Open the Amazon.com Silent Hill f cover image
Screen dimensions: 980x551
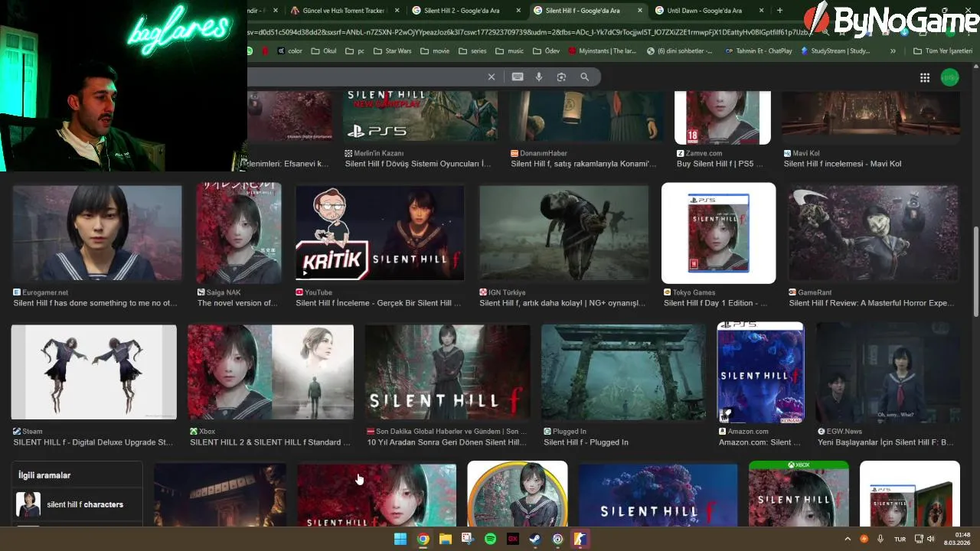(760, 372)
